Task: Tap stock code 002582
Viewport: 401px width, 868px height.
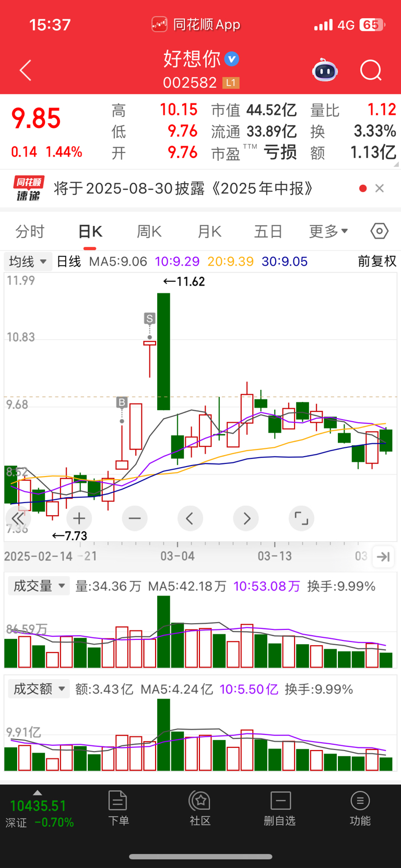Action: point(190,82)
